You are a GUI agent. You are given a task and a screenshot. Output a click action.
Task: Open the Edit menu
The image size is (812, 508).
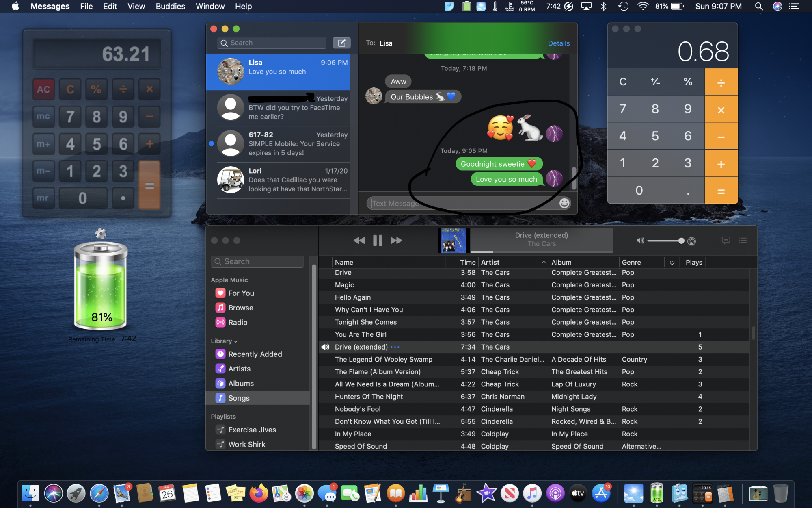coord(110,6)
